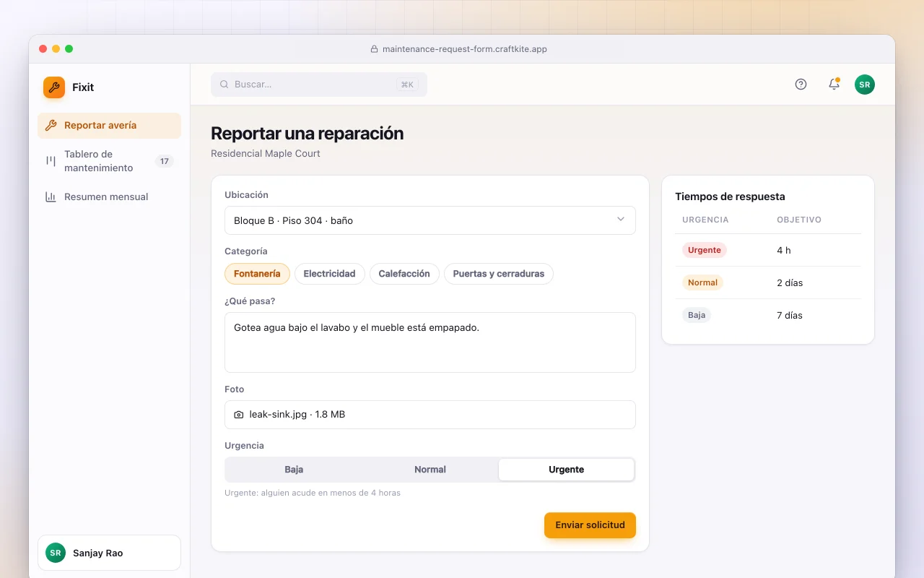Screen dimensions: 924x578
Task: Click the ⌘K shortcut hint
Action: pyautogui.click(x=407, y=85)
